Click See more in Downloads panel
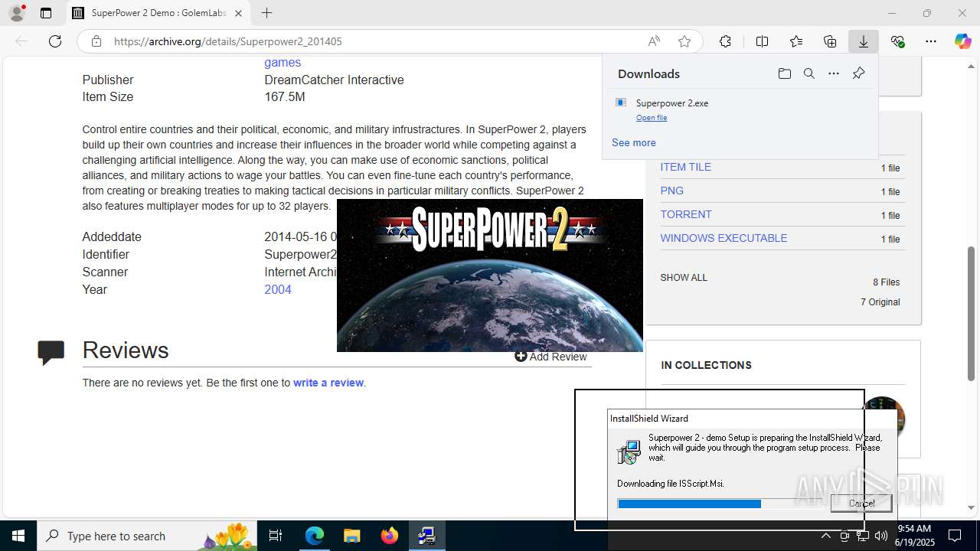This screenshot has width=980, height=551. coord(633,142)
